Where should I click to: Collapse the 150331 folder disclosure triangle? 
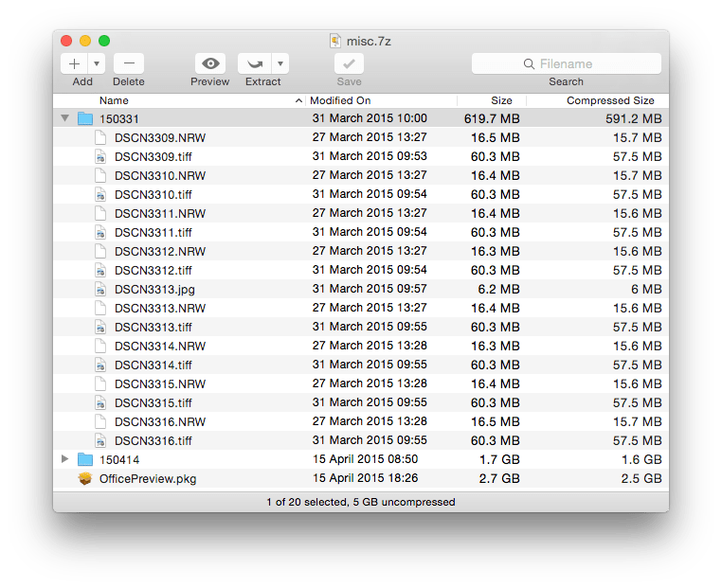coord(64,118)
